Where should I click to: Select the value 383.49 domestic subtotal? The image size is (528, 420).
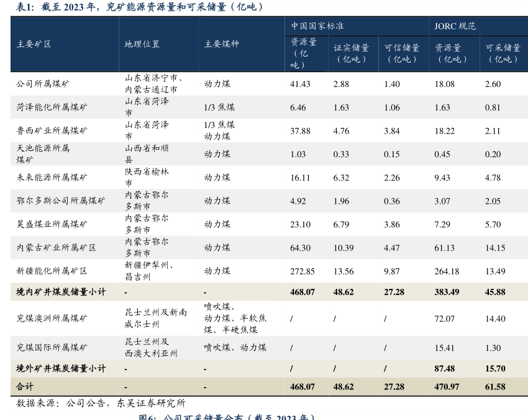click(447, 292)
